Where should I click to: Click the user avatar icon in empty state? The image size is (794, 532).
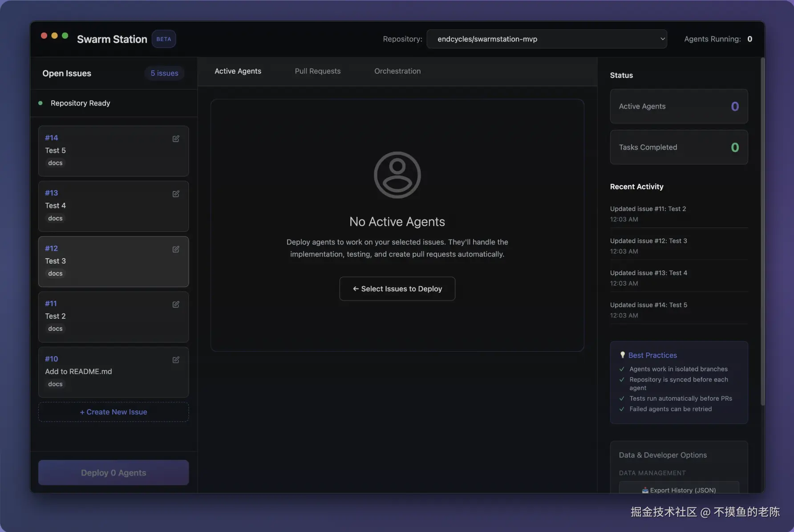pos(397,175)
